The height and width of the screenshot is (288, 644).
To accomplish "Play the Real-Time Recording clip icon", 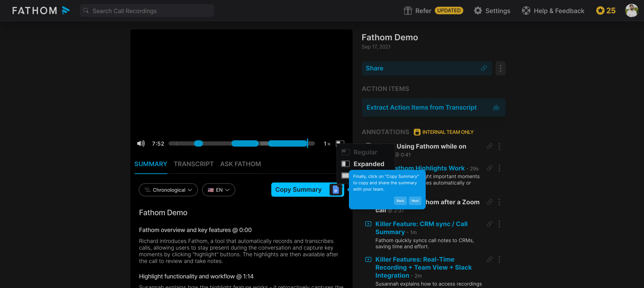I will tap(368, 259).
